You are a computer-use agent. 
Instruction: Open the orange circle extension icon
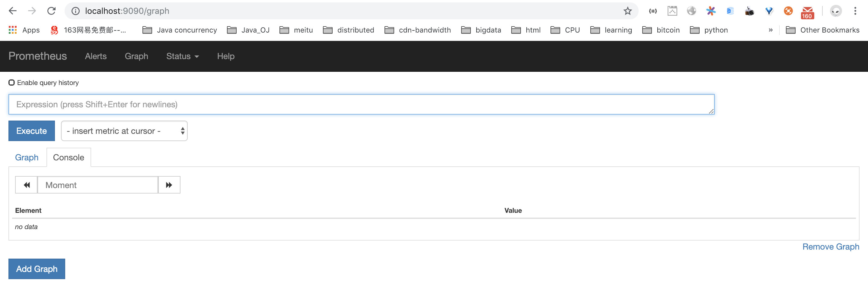[788, 11]
